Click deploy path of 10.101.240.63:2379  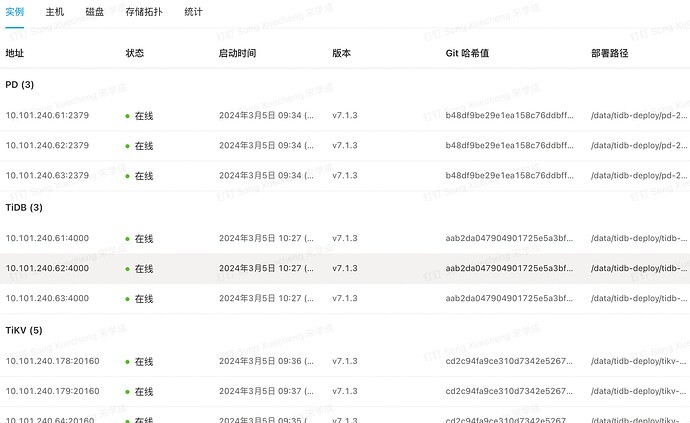click(639, 175)
